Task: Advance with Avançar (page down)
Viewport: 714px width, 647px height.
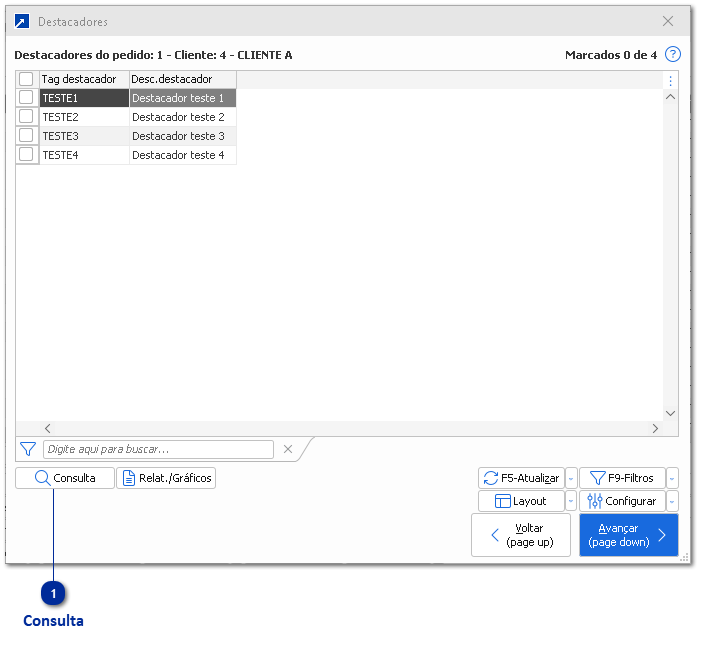Action: click(x=629, y=535)
